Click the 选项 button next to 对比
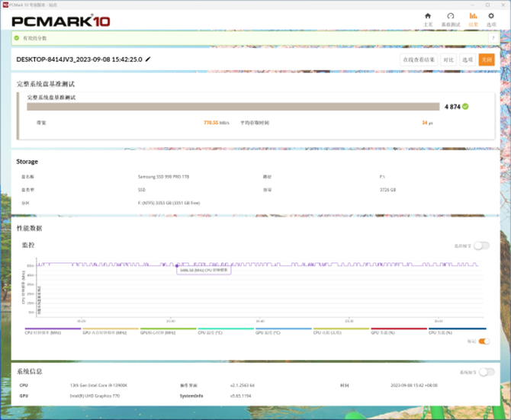 pos(468,59)
